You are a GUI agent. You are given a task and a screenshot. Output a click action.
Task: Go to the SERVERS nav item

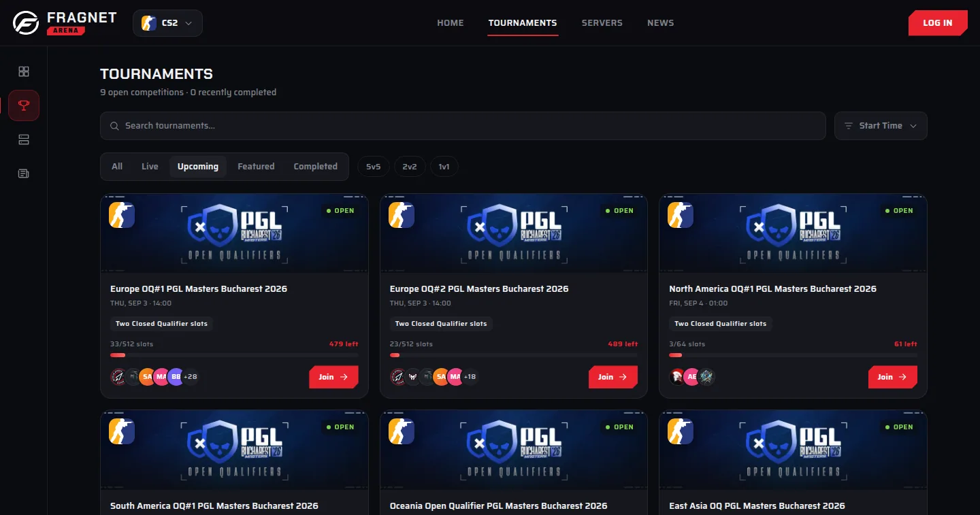602,23
